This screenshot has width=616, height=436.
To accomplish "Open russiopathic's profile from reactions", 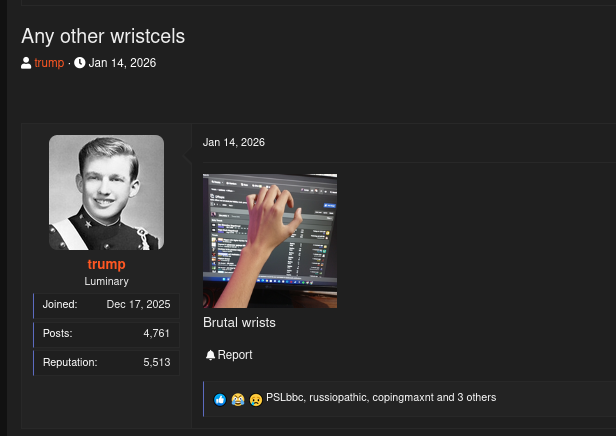I will click(x=337, y=397).
